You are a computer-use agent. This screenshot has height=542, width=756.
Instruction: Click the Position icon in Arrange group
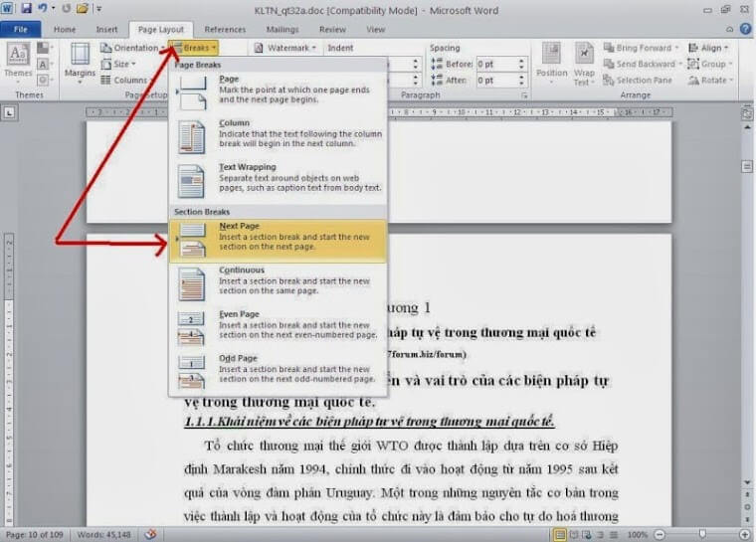(x=551, y=60)
